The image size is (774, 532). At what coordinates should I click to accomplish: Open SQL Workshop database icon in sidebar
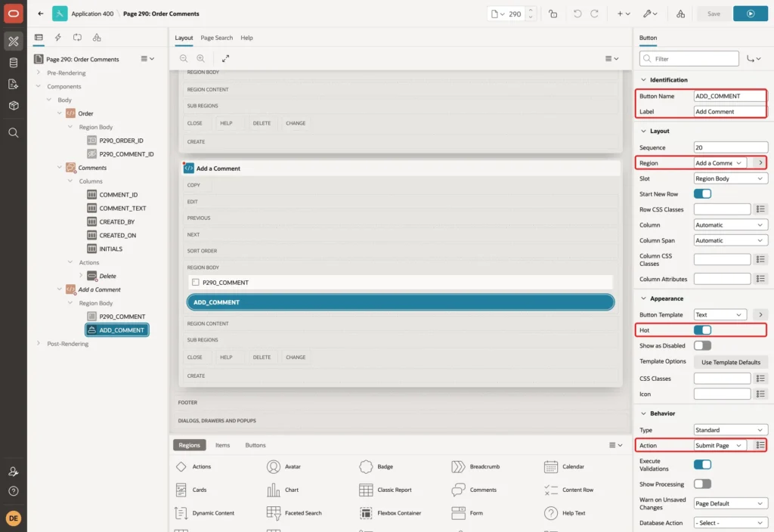(14, 63)
